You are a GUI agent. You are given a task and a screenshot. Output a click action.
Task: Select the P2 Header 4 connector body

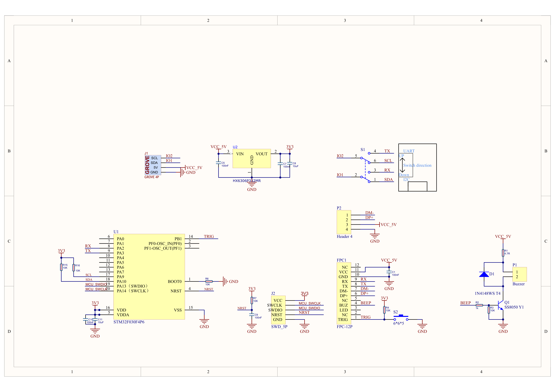coord(344,222)
